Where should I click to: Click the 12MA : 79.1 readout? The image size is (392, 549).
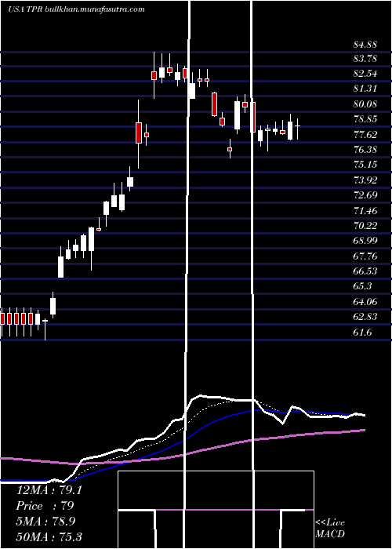coord(49,490)
